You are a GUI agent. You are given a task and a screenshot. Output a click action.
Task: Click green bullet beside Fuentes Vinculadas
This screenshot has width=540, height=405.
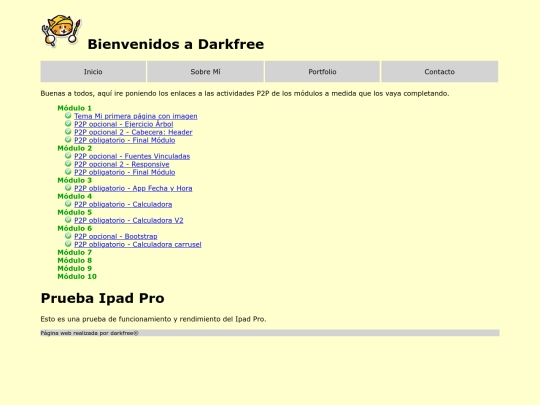coord(68,156)
